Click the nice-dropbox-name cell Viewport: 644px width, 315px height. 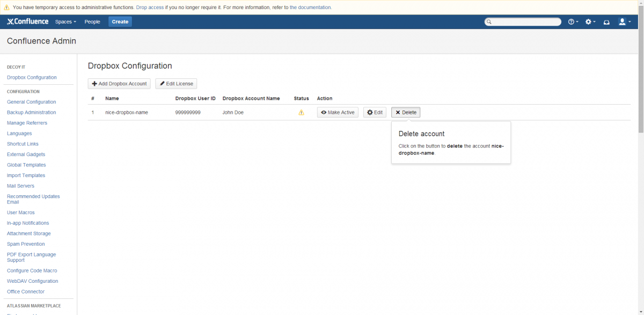pos(127,113)
